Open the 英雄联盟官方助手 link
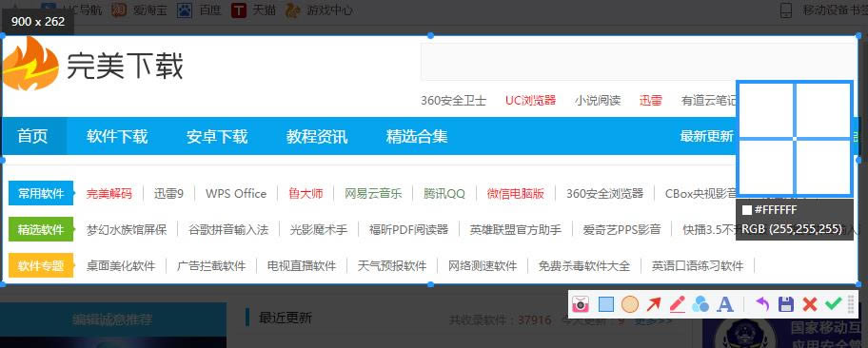868x348 pixels. tap(516, 229)
